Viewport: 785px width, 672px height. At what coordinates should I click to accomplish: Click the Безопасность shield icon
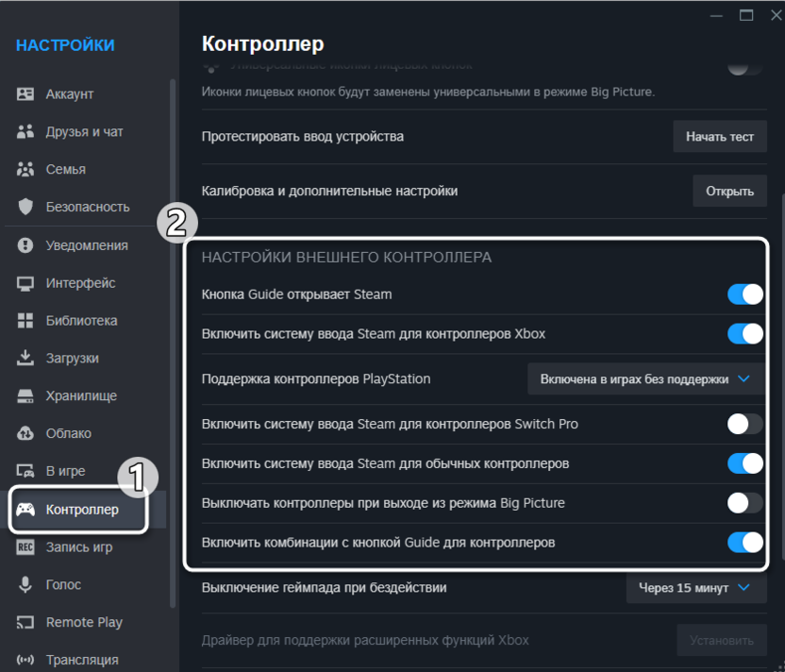(25, 207)
